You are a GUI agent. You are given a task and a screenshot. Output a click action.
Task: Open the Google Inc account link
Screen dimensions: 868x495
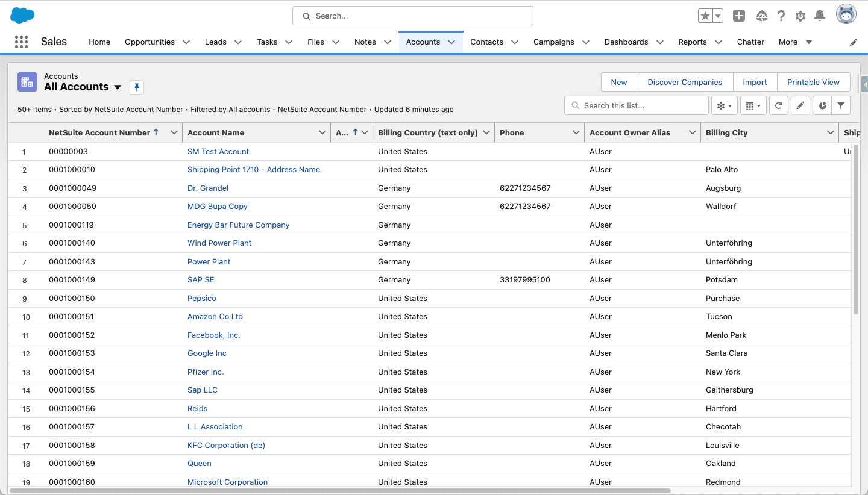click(x=207, y=353)
